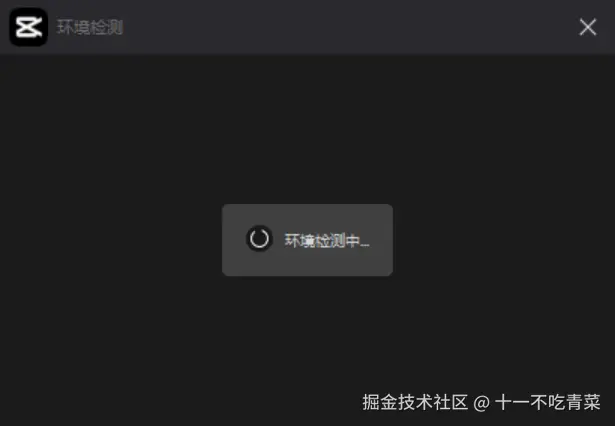Click the circular loading spinner icon

click(x=259, y=238)
